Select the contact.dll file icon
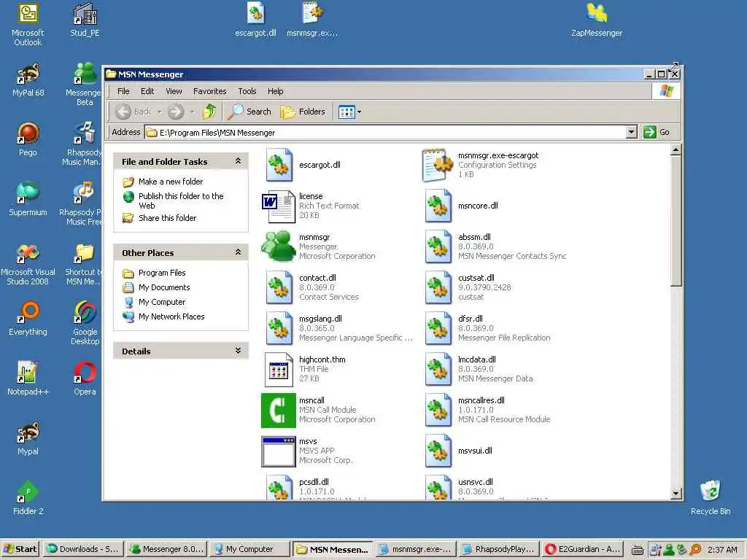Screen dimensions: 747x560 click(x=279, y=287)
